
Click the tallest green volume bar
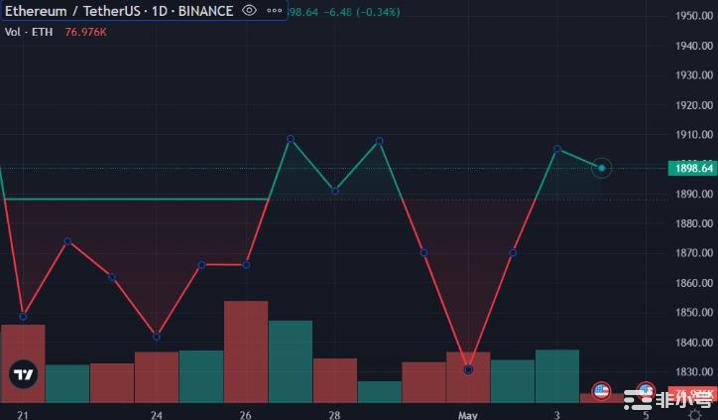point(290,360)
